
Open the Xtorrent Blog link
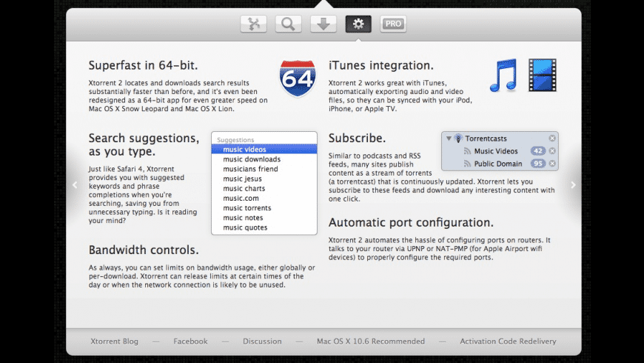point(113,342)
